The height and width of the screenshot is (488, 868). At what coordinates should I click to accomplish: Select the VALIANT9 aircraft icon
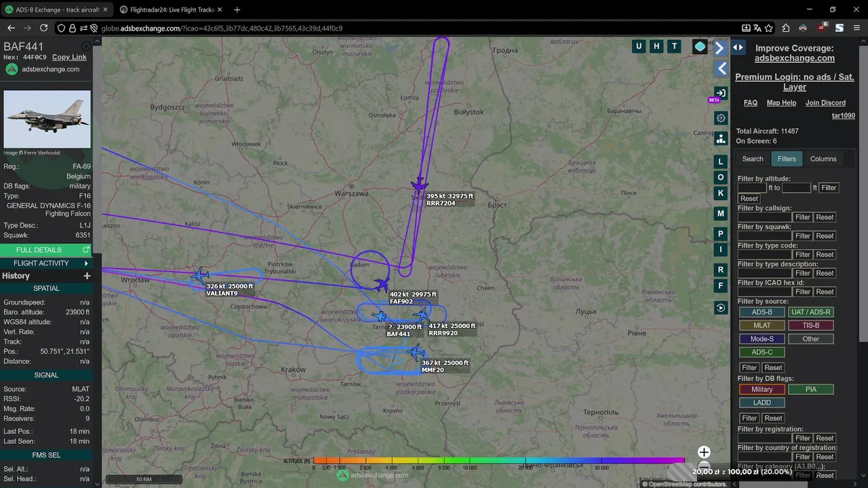[x=199, y=276]
